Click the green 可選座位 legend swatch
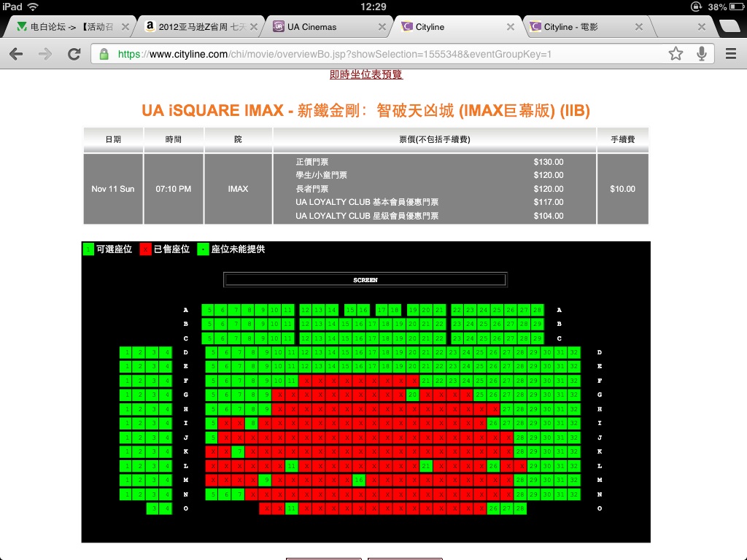747x560 pixels. [x=88, y=249]
